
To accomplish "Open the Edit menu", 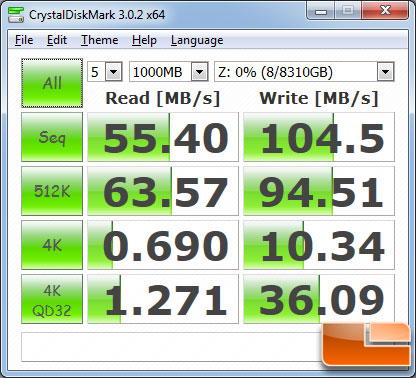I will pyautogui.click(x=57, y=40).
